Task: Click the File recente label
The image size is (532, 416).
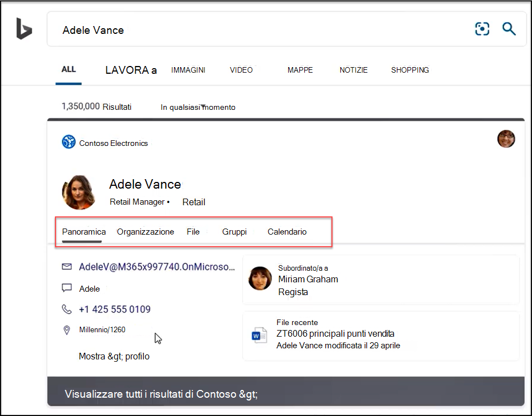Action: (x=297, y=322)
